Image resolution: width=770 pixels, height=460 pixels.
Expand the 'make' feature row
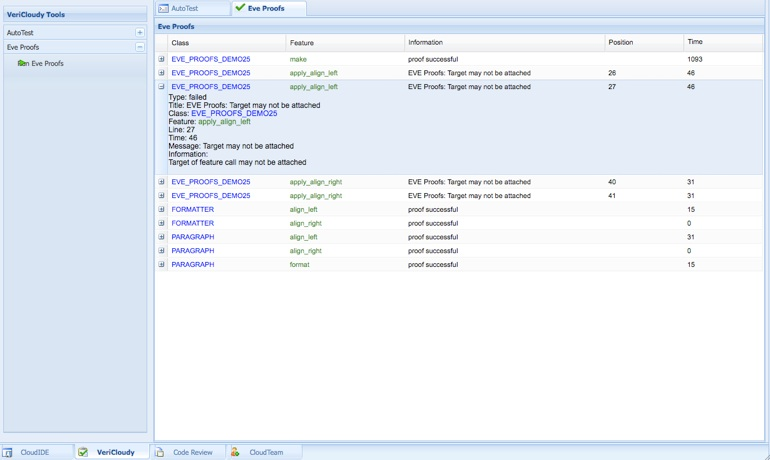pyautogui.click(x=161, y=59)
